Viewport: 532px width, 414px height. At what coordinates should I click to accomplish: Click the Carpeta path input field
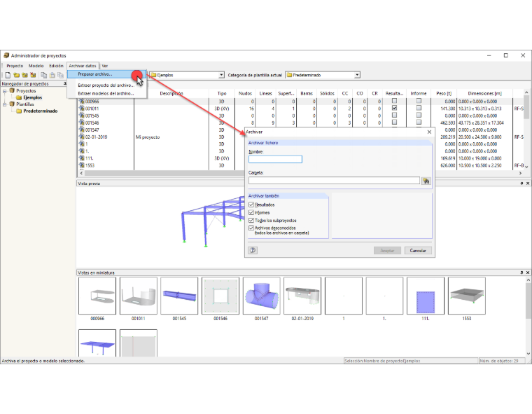pos(334,181)
